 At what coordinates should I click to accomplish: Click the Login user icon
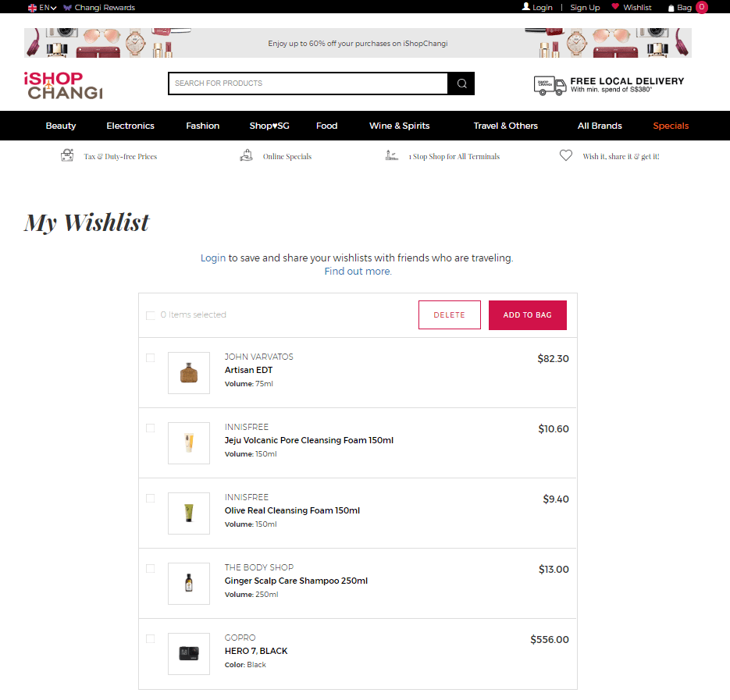526,6
